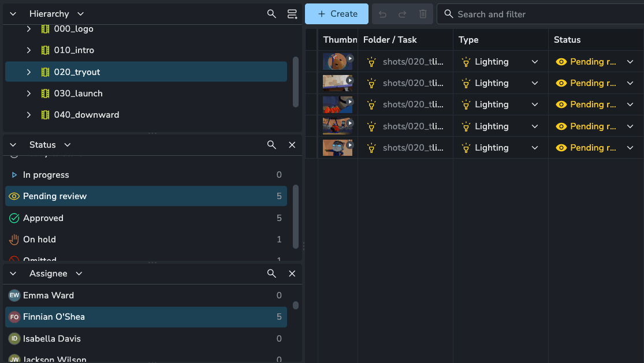Open Type dropdown in the first task row
The image size is (644, 363).
pos(535,62)
